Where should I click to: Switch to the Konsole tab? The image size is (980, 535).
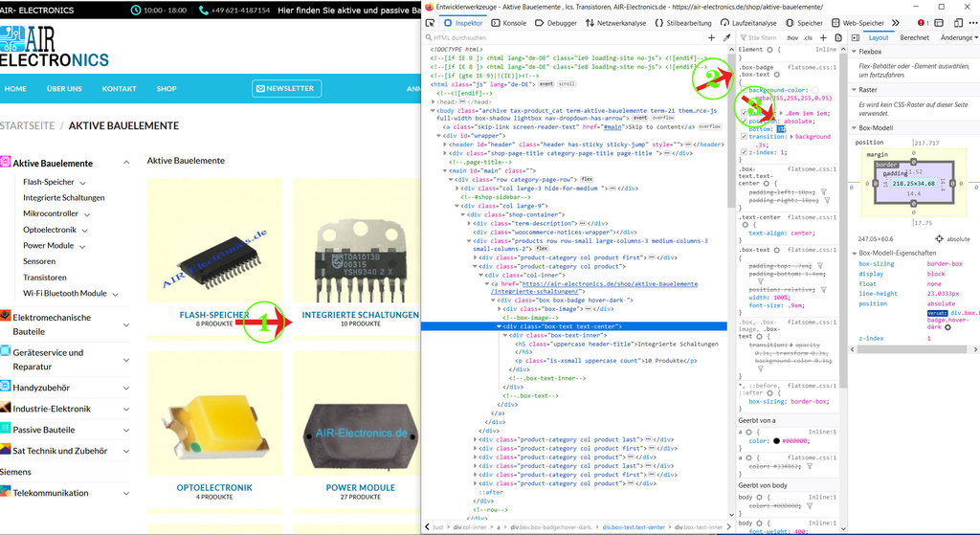(509, 23)
